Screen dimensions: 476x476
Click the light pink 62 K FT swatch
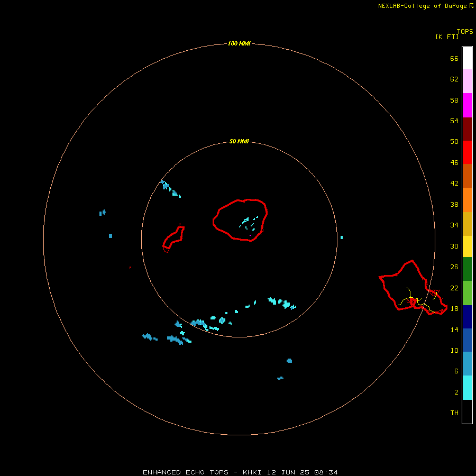[x=467, y=81]
